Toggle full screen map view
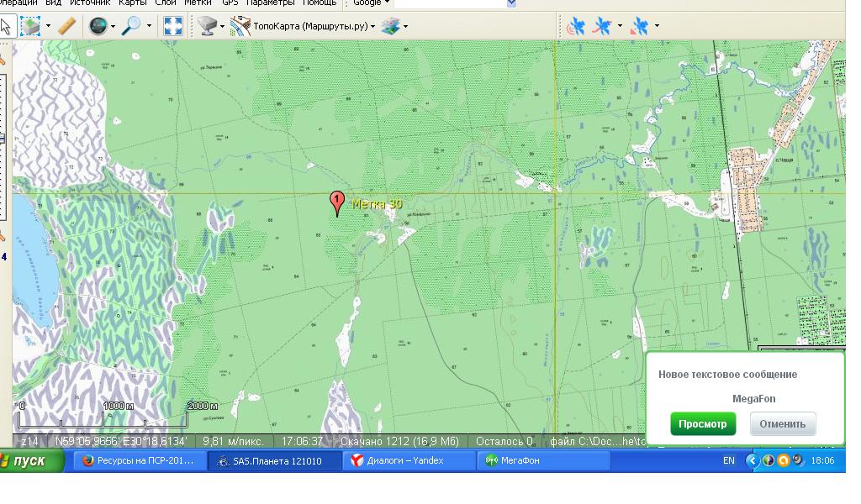The width and height of the screenshot is (861, 504). [172, 27]
